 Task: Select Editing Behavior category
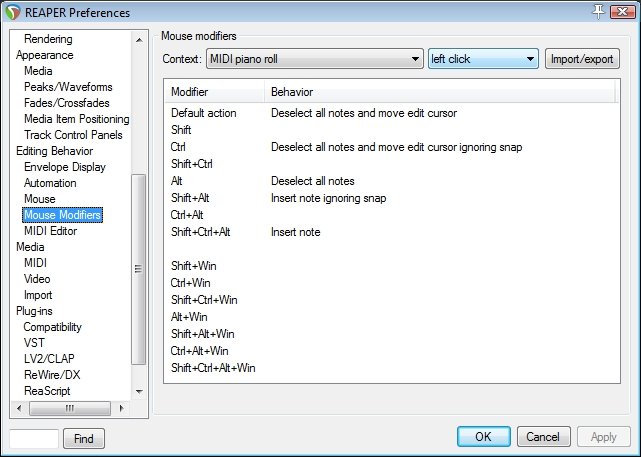(x=54, y=151)
